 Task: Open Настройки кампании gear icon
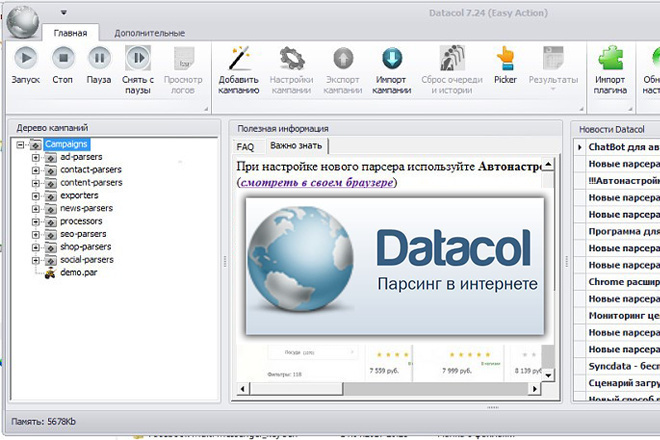click(x=291, y=70)
